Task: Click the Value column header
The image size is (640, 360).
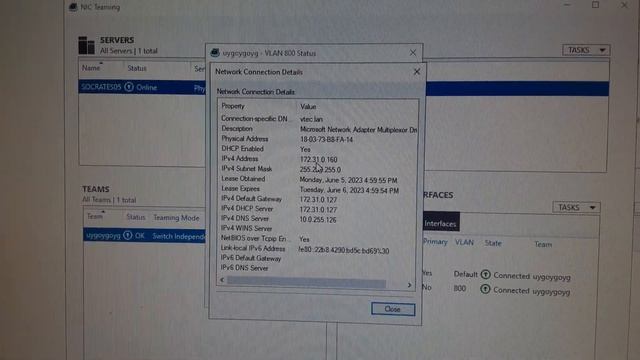Action: coord(308,107)
